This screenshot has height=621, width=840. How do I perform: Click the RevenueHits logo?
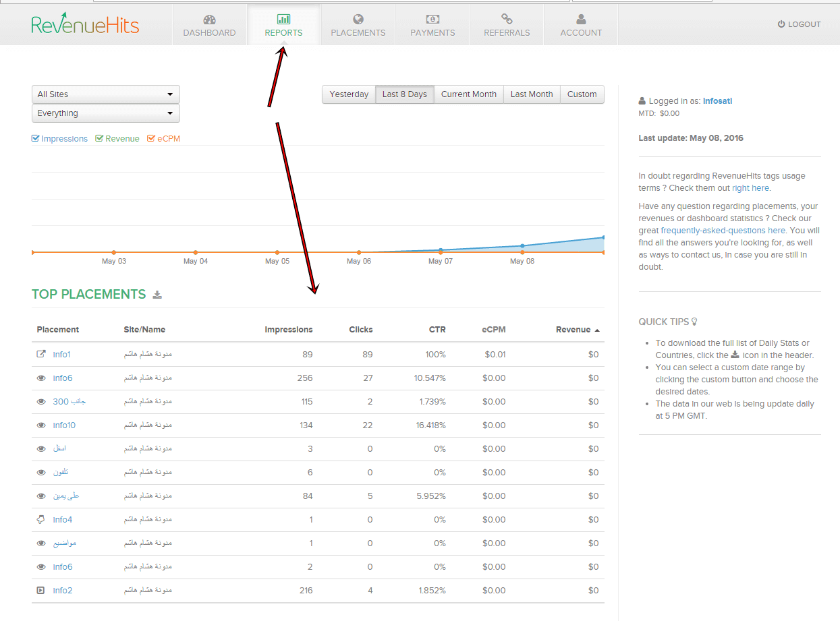pyautogui.click(x=85, y=24)
